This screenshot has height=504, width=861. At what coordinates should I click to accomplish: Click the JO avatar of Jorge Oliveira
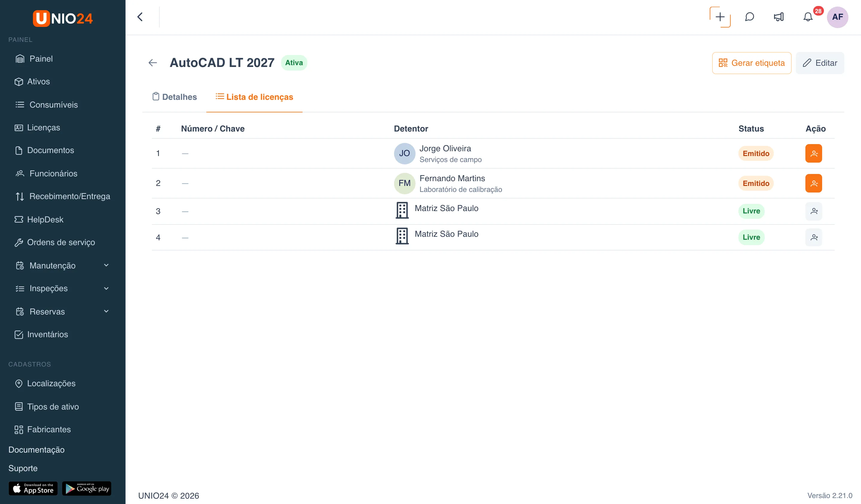tap(404, 153)
